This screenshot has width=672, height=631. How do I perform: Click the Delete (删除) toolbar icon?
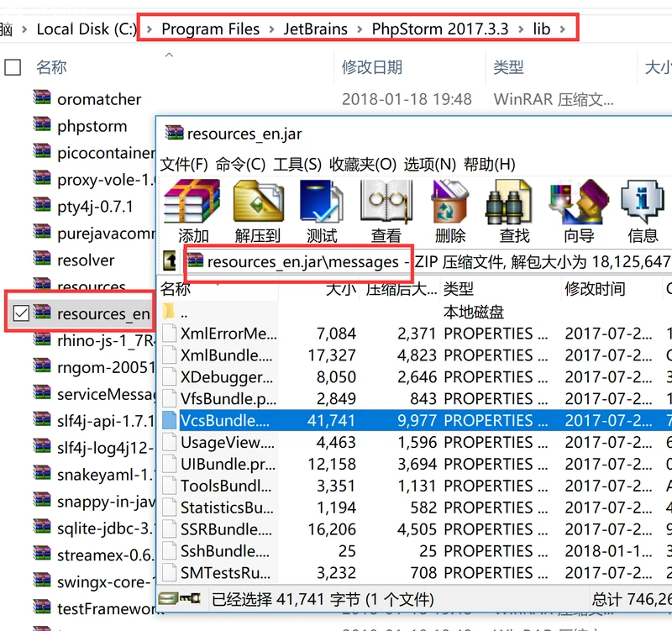(450, 202)
